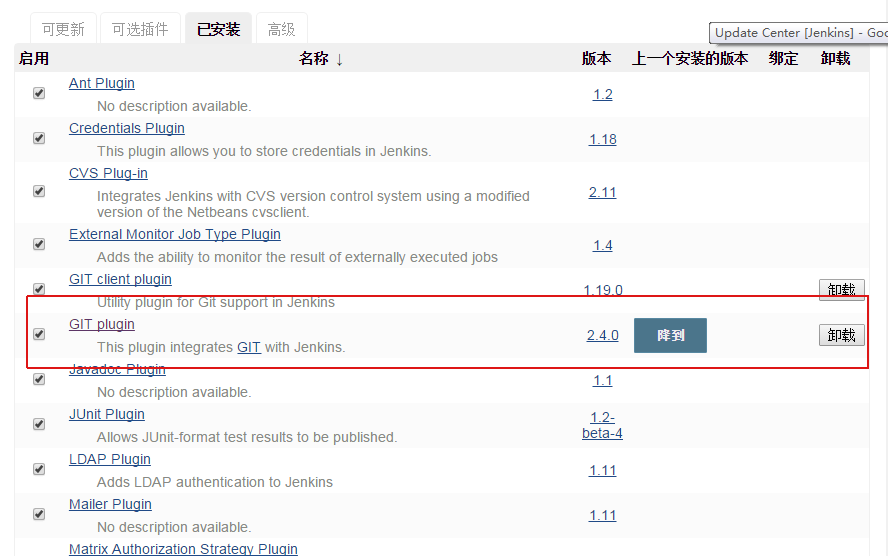Click 'Utility plugin for Git support in Jenkins' text

(x=216, y=302)
